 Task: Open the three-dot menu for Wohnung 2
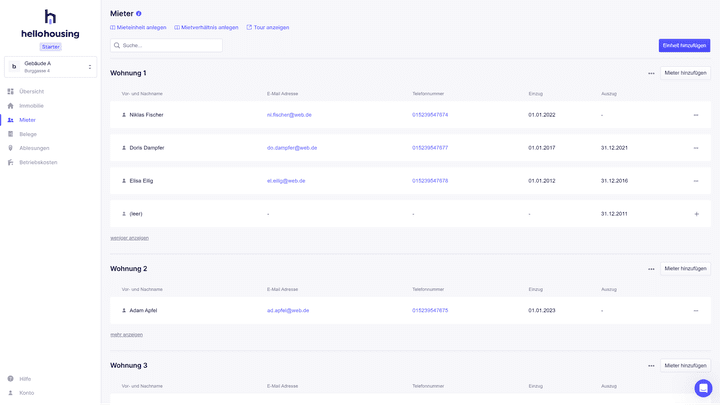coord(651,269)
